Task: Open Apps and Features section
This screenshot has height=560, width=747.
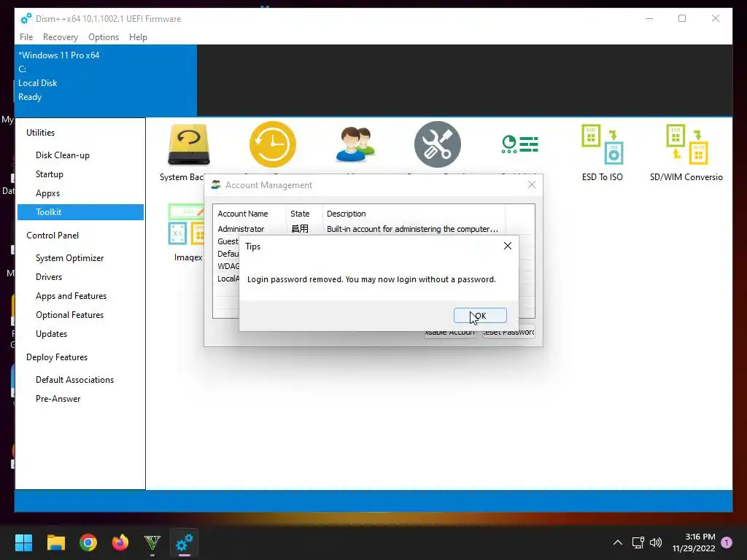Action: (x=80, y=296)
